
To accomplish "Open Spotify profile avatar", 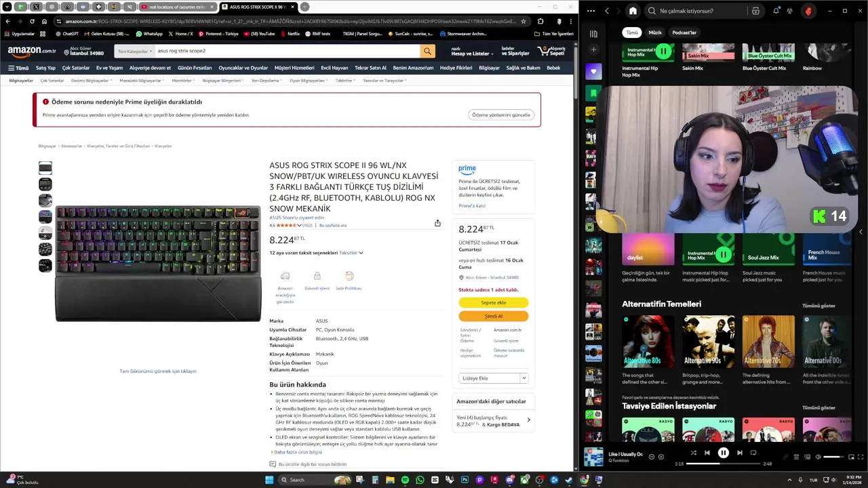I will [808, 11].
